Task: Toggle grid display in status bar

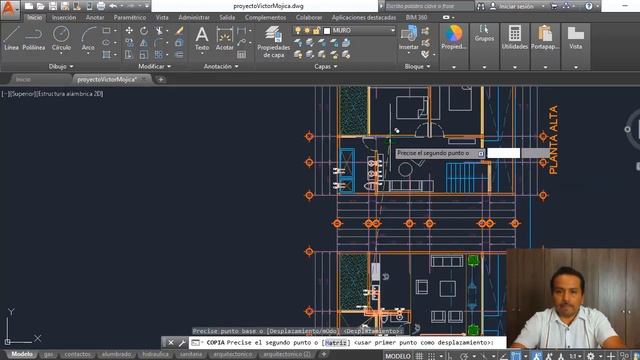Action: [x=419, y=356]
